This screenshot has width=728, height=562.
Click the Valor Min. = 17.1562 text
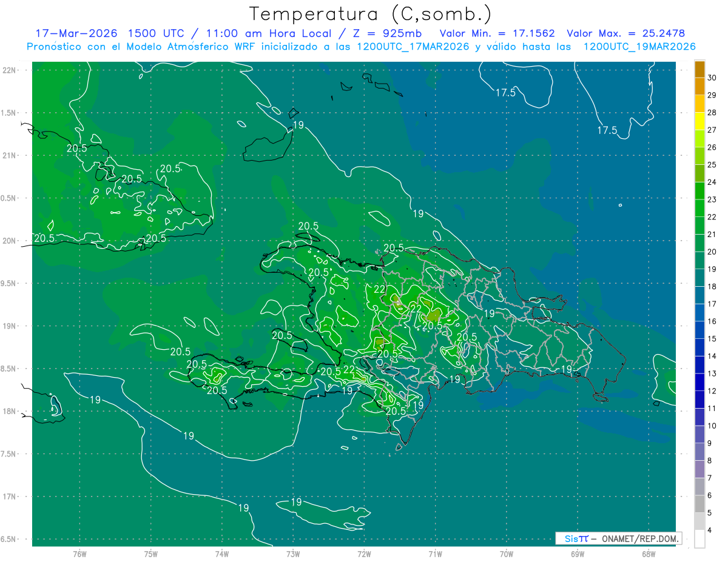[497, 33]
